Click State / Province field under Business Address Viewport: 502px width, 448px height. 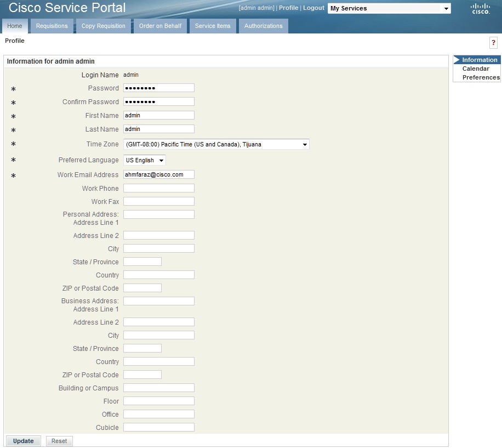point(142,348)
